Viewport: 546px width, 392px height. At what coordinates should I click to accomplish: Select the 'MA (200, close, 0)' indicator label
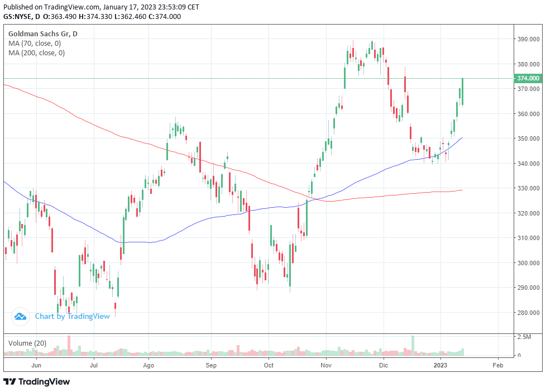coord(36,52)
